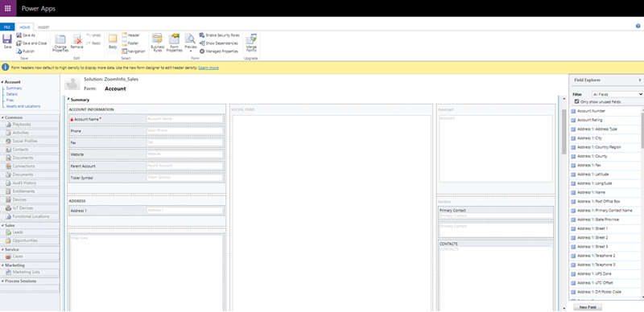Follow the Learn more link
The image size is (644, 312).
tap(208, 68)
